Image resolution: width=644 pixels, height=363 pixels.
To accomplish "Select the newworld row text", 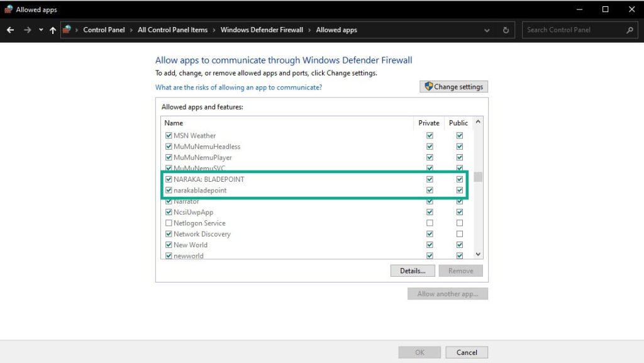I will click(x=189, y=256).
